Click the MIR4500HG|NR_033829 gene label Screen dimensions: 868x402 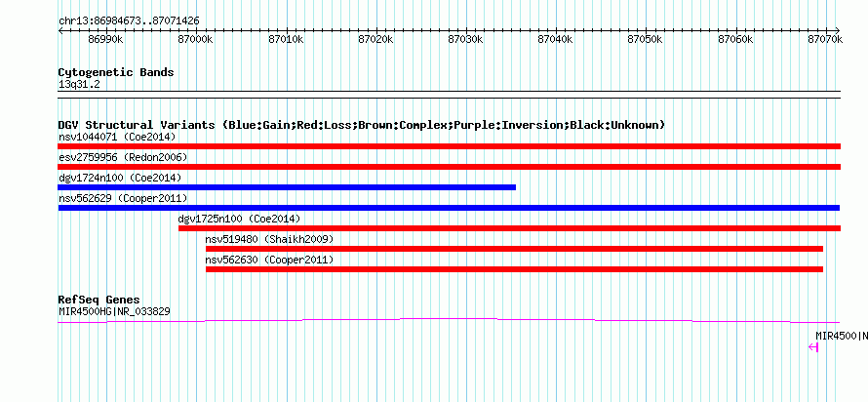click(114, 311)
